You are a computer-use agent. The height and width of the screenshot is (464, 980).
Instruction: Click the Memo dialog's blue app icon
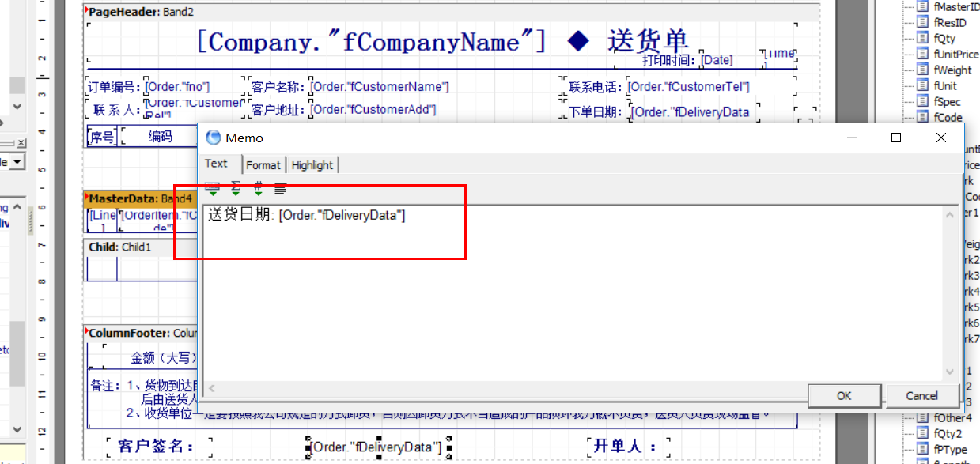(x=213, y=138)
